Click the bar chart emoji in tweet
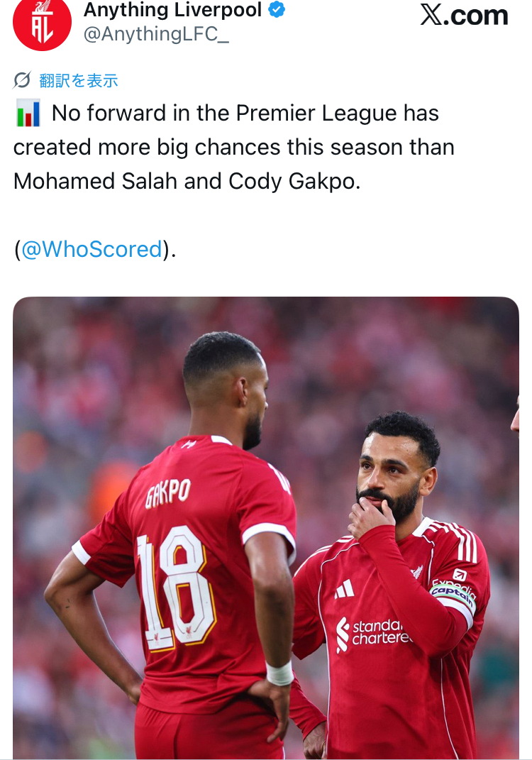 (28, 113)
